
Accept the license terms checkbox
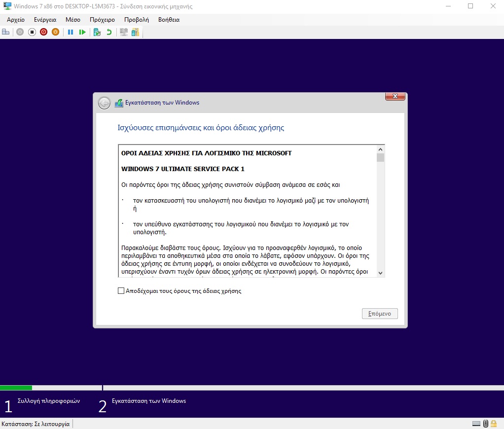(121, 291)
